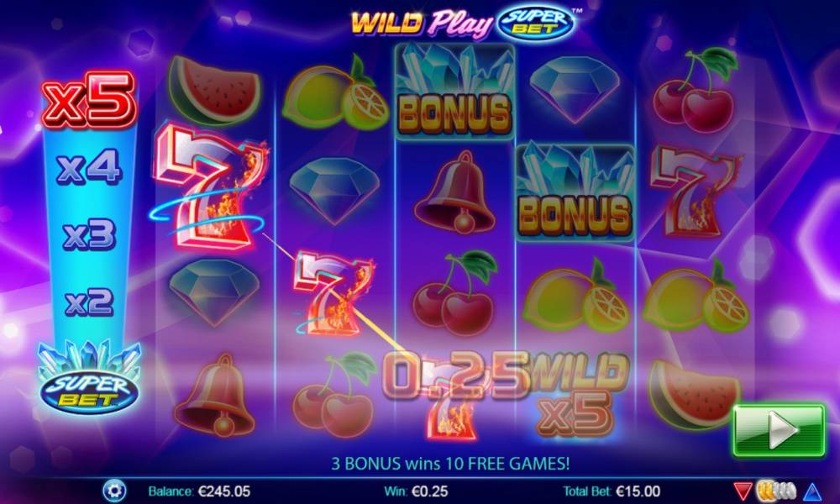Click the BONUS symbol on reel four
Screen dimensions: 840x504
pyautogui.click(x=575, y=192)
